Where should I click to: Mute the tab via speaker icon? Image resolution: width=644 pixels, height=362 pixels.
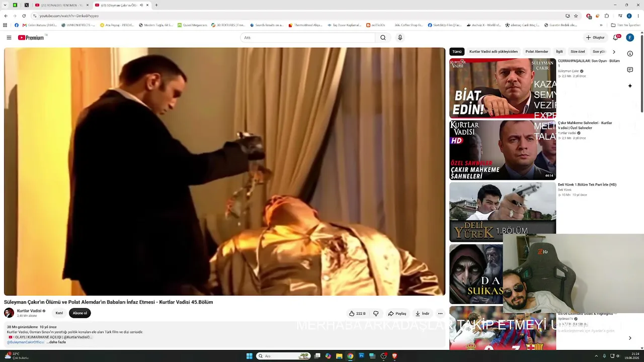(x=141, y=5)
